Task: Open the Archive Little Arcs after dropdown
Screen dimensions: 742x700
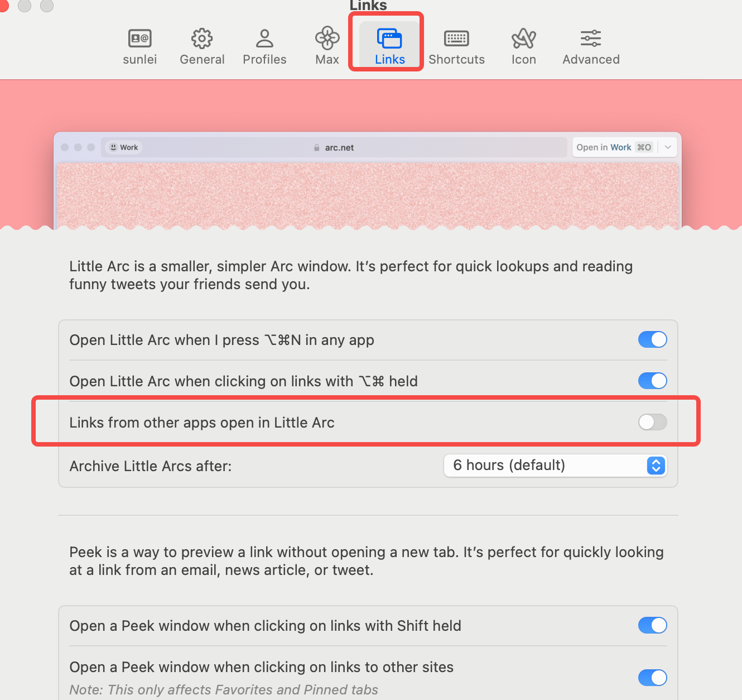Action: pyautogui.click(x=555, y=466)
